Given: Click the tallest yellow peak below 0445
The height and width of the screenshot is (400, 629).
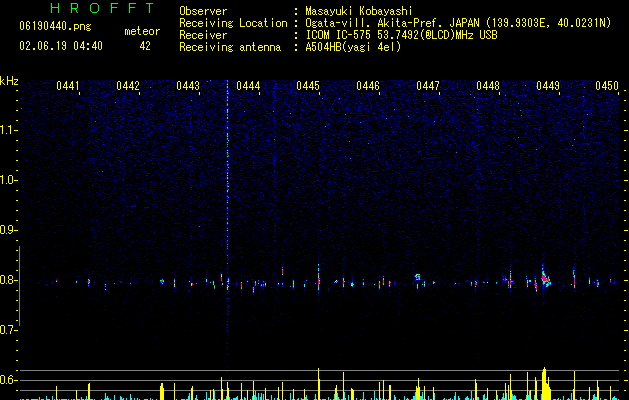Looking at the screenshot, I should pyautogui.click(x=319, y=384).
